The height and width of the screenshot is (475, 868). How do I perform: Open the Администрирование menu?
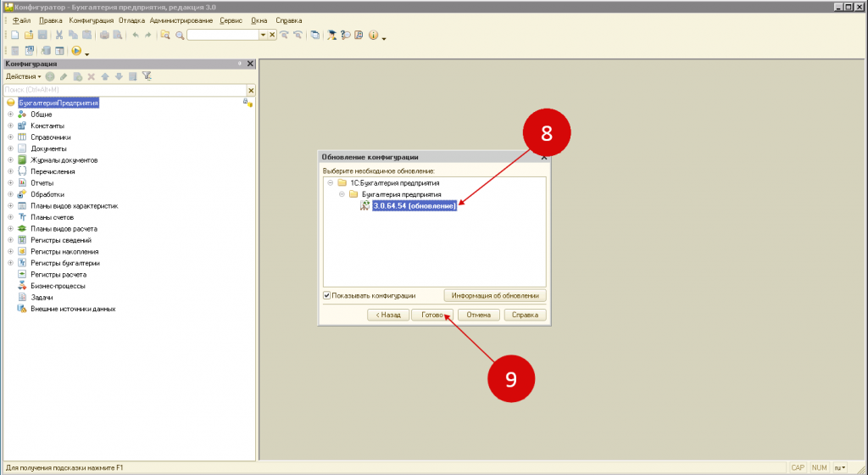pyautogui.click(x=181, y=20)
